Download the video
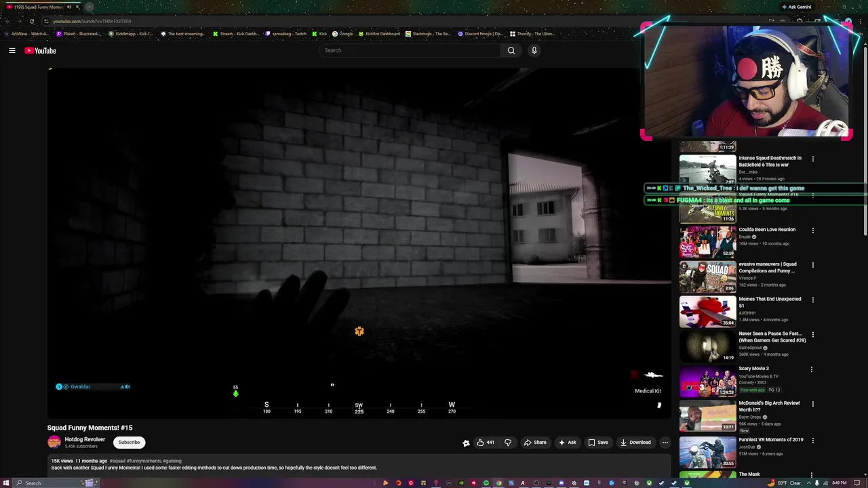Image resolution: width=868 pixels, height=488 pixels. tap(635, 443)
